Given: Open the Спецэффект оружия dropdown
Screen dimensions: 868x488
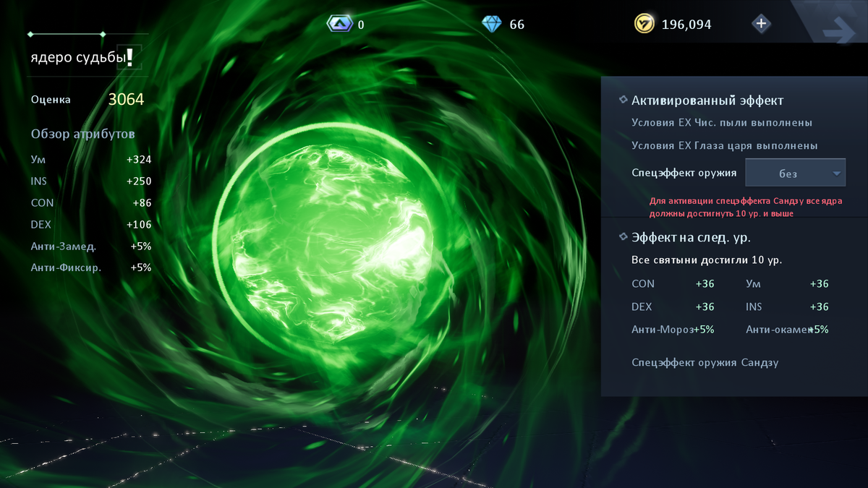Looking at the screenshot, I should [795, 174].
